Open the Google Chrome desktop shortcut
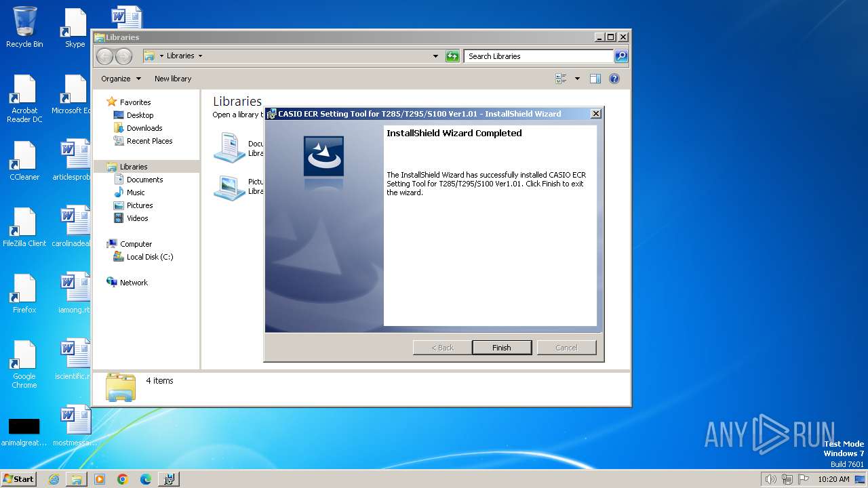This screenshot has width=868, height=488. tap(24, 364)
